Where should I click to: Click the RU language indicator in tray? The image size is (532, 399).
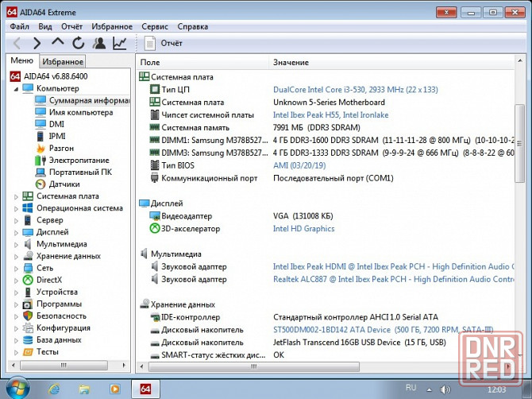coord(411,387)
